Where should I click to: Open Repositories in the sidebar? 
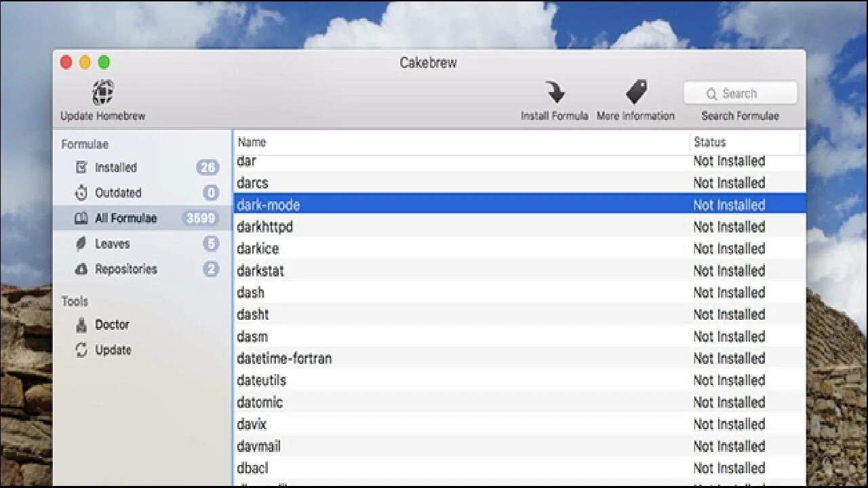click(126, 269)
